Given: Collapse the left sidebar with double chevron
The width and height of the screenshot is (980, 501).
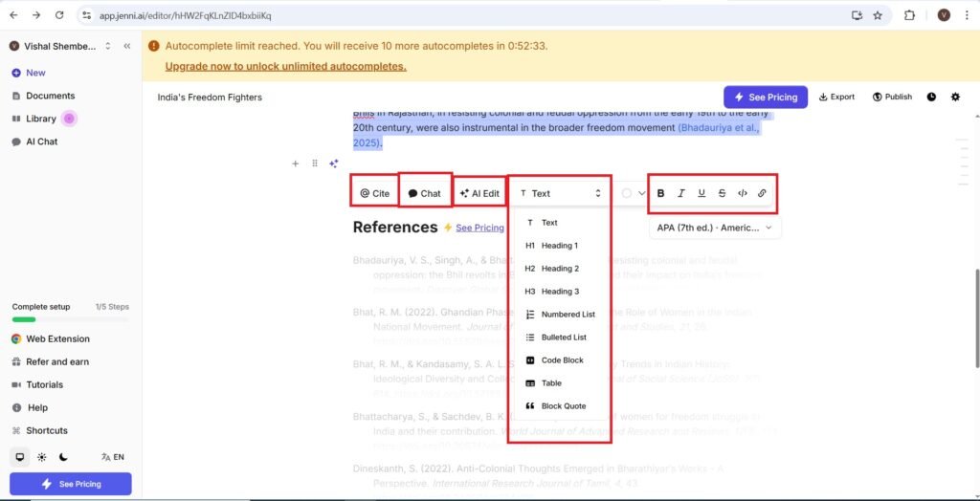Looking at the screenshot, I should coord(127,46).
